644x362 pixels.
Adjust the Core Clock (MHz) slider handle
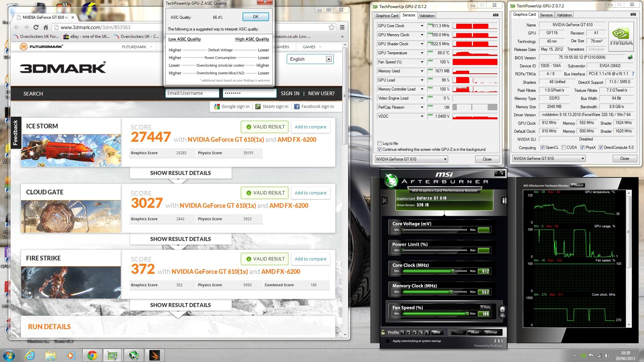click(x=452, y=271)
